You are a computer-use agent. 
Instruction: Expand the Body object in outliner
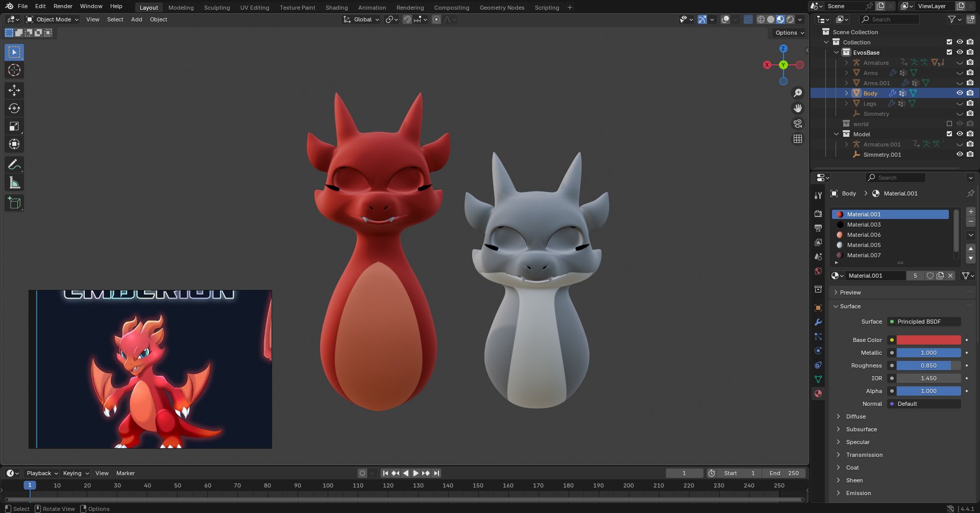point(846,93)
